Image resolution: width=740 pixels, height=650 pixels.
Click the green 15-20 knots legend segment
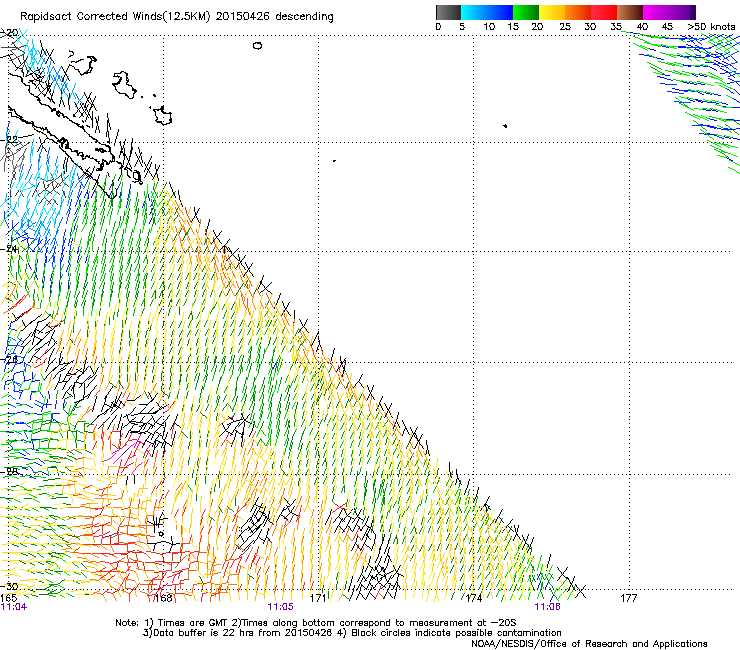pyautogui.click(x=526, y=12)
